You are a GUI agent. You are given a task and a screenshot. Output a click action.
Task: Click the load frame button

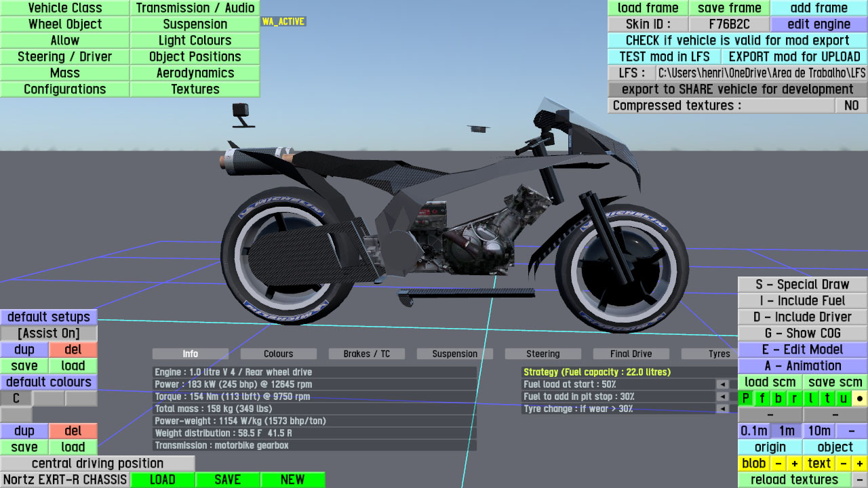click(x=648, y=8)
